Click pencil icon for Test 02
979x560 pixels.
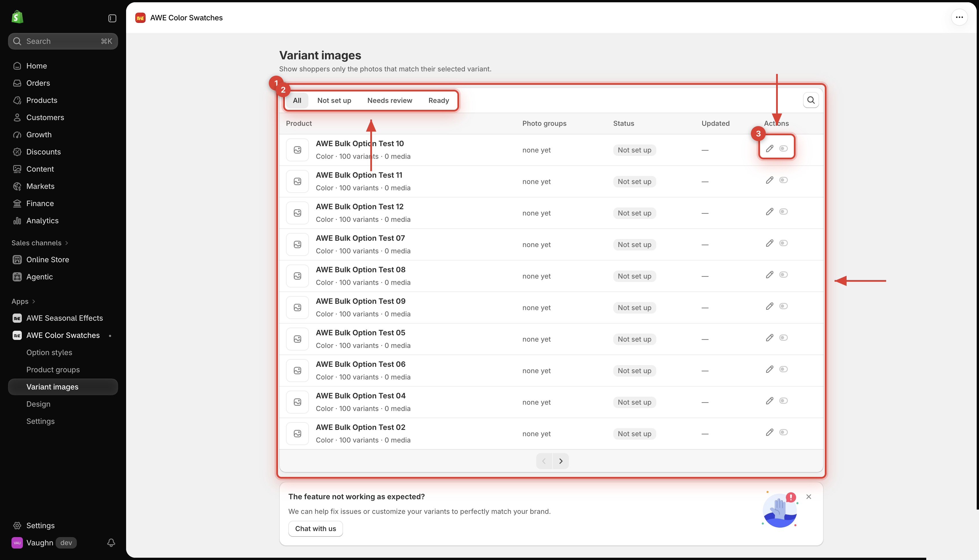(770, 432)
